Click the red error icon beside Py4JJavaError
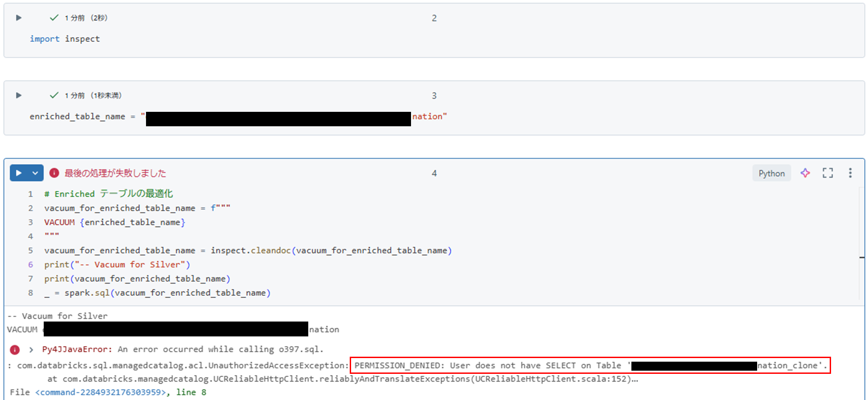Screen dimensions: 868x400 [15, 349]
